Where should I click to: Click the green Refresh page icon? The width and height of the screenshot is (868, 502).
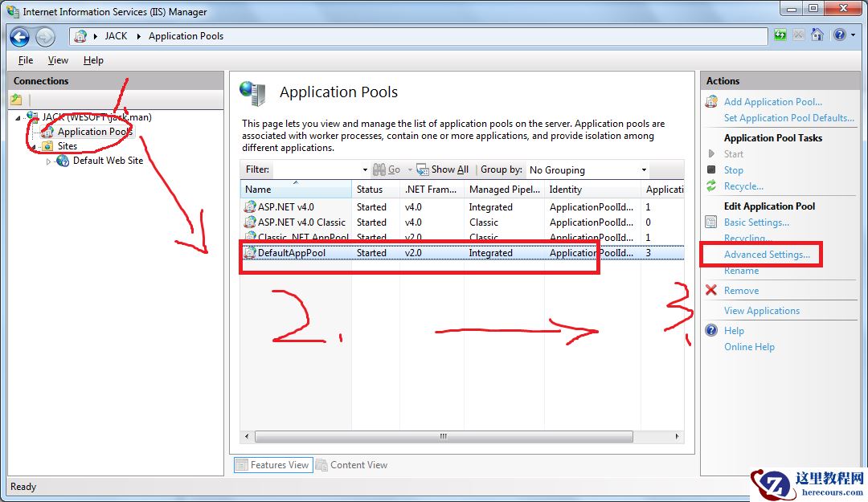point(780,35)
